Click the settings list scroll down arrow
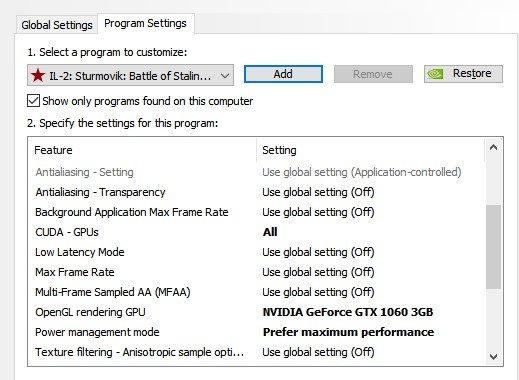519x380 pixels. (494, 357)
